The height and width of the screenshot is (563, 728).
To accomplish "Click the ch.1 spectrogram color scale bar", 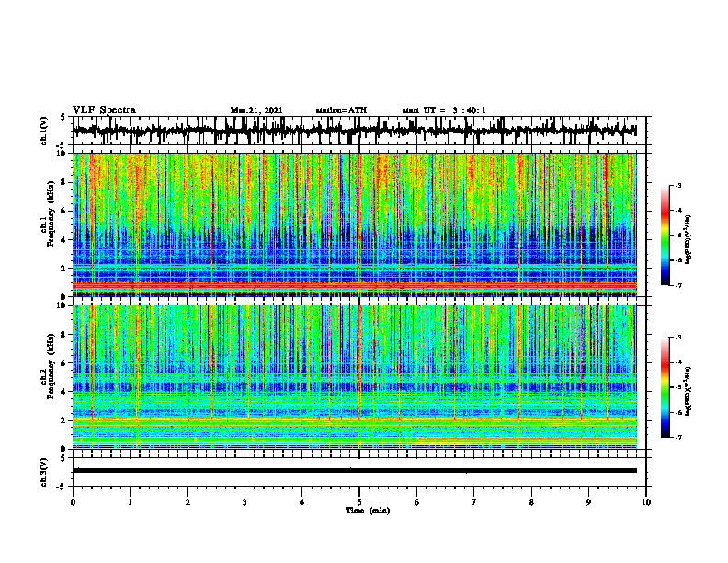I will pyautogui.click(x=665, y=236).
